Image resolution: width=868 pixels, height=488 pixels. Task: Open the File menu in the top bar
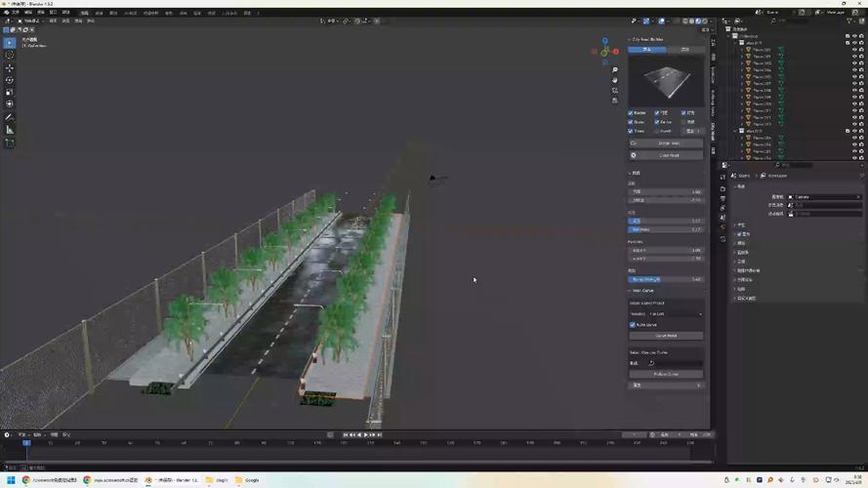pyautogui.click(x=15, y=12)
